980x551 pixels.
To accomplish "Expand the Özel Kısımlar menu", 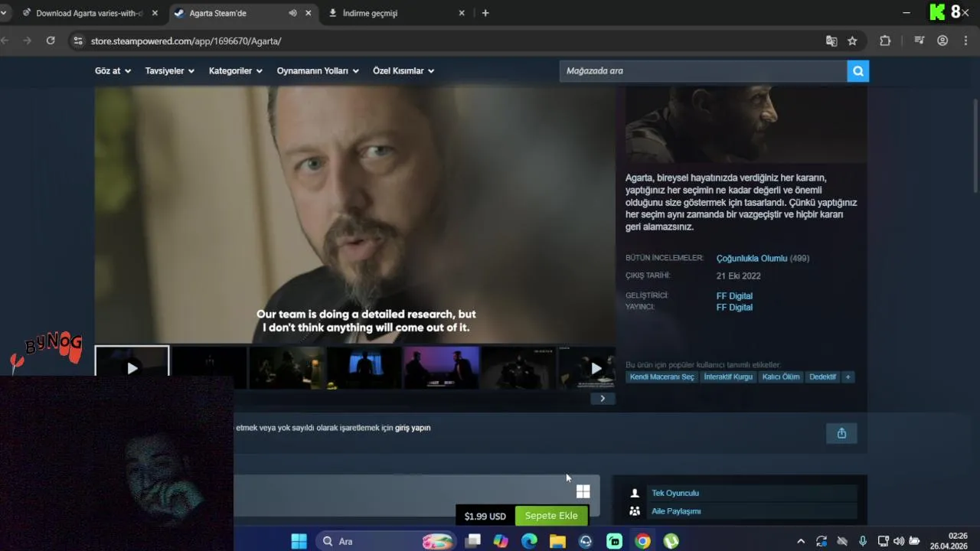I will point(403,70).
